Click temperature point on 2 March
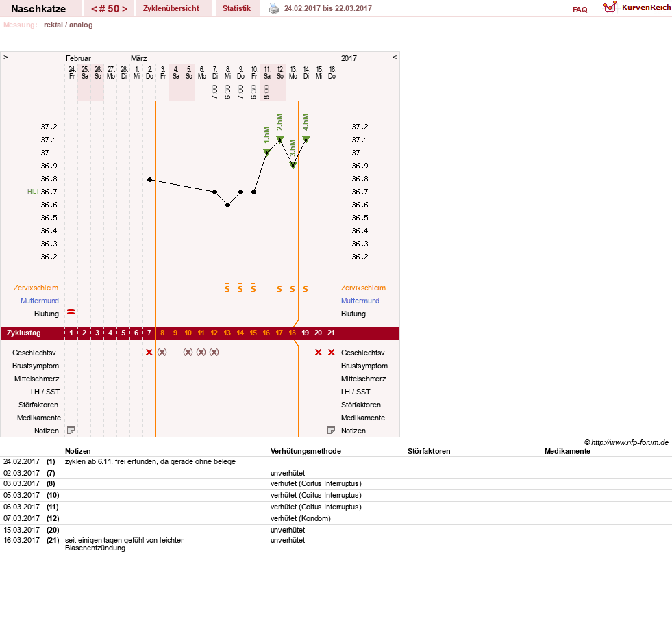Screen dimensions: 672x638 pos(149,180)
